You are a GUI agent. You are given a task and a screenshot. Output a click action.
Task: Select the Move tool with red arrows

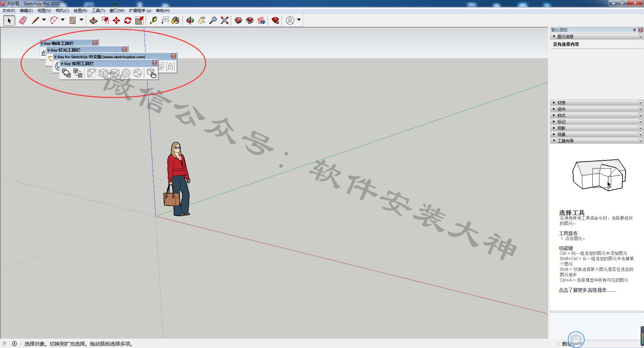pos(116,21)
